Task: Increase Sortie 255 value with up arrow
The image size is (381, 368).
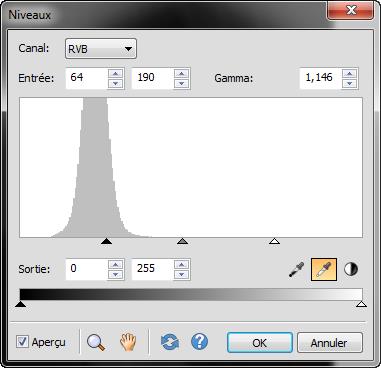Action: click(182, 265)
